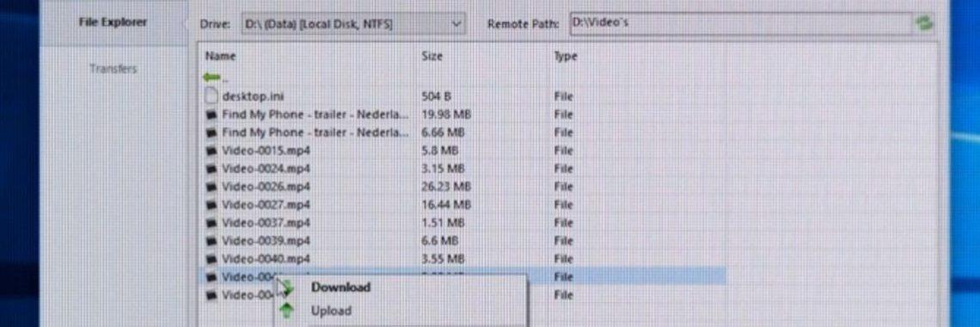Click the 3.55 MB size value

pos(443,259)
